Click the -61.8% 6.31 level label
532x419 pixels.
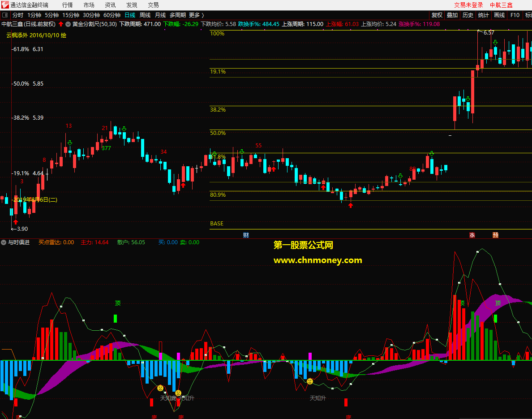(x=27, y=49)
